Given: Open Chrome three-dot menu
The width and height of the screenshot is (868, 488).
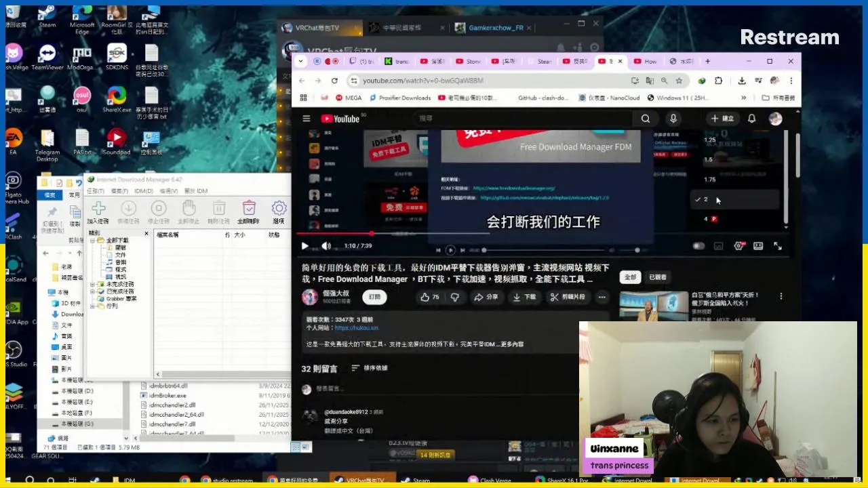Looking at the screenshot, I should (x=791, y=81).
